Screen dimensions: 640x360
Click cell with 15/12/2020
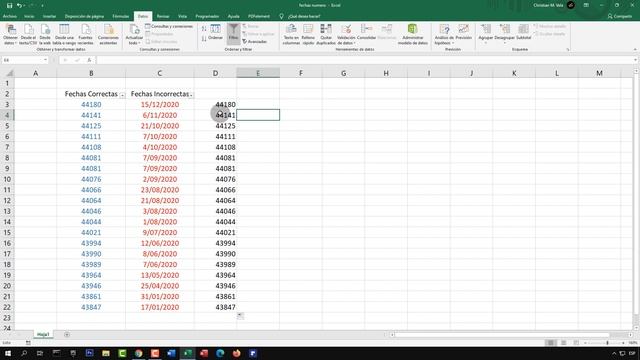click(x=160, y=104)
